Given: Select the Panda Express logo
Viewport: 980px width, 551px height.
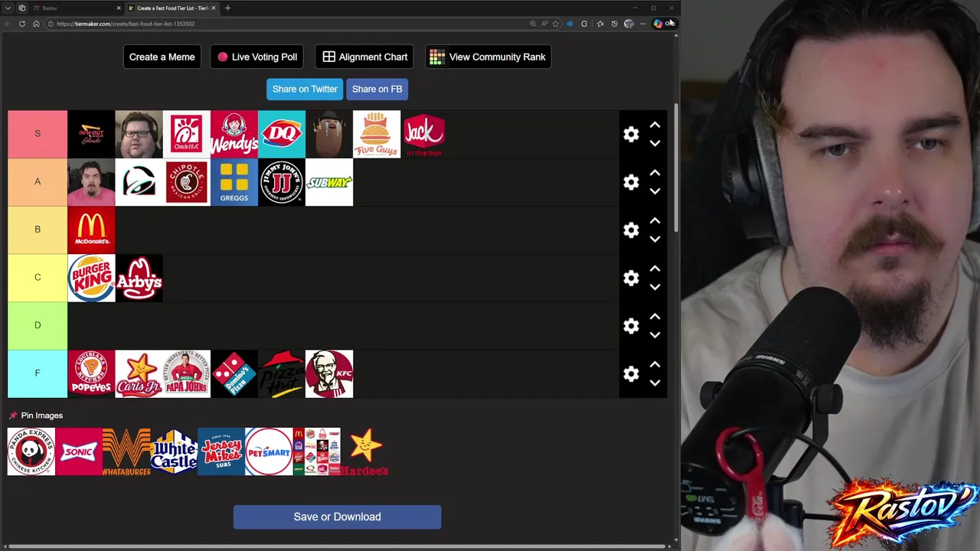Looking at the screenshot, I should pyautogui.click(x=31, y=452).
